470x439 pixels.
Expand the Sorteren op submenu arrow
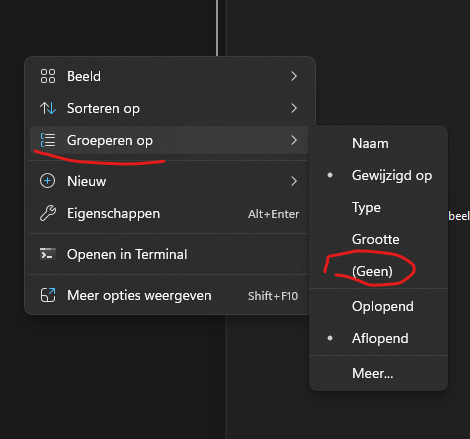point(294,108)
